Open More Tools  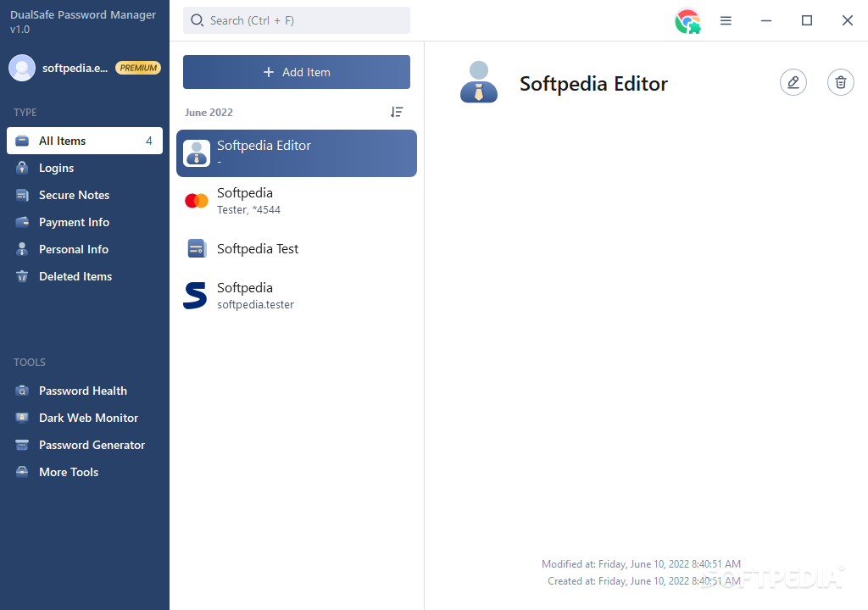[x=85, y=472]
